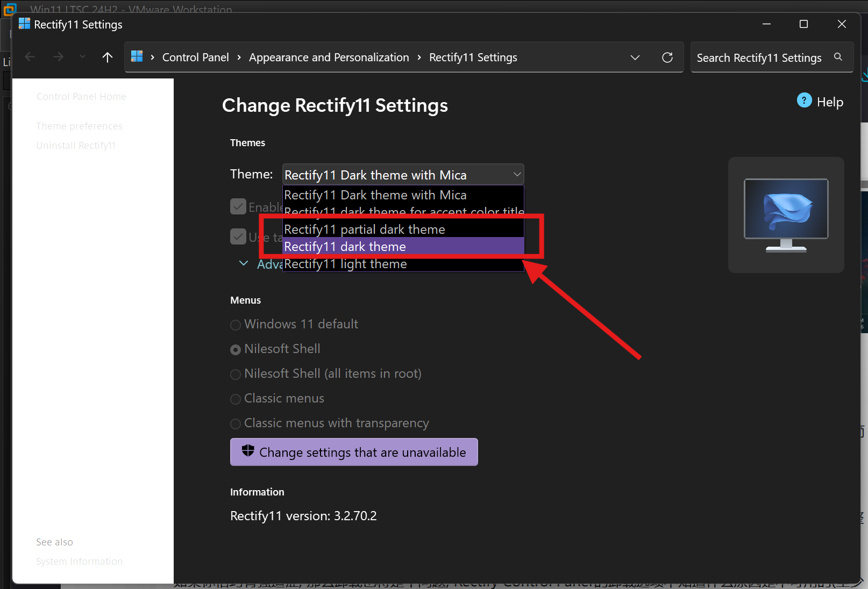Go up one level with Up arrow
This screenshot has width=868, height=589.
click(108, 57)
